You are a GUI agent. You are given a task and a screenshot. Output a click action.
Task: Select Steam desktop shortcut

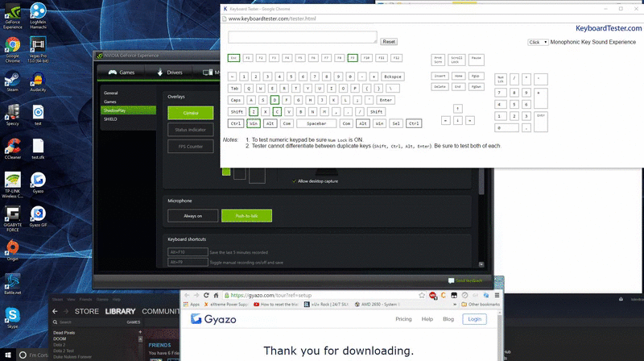point(12,81)
